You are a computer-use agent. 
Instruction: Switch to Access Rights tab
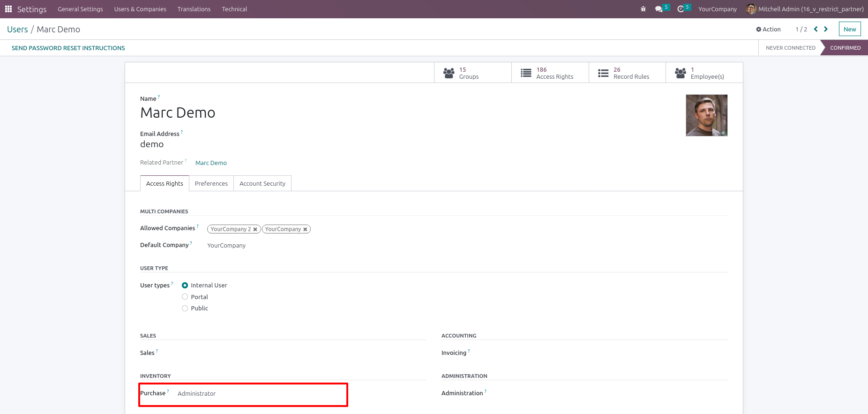(x=165, y=183)
